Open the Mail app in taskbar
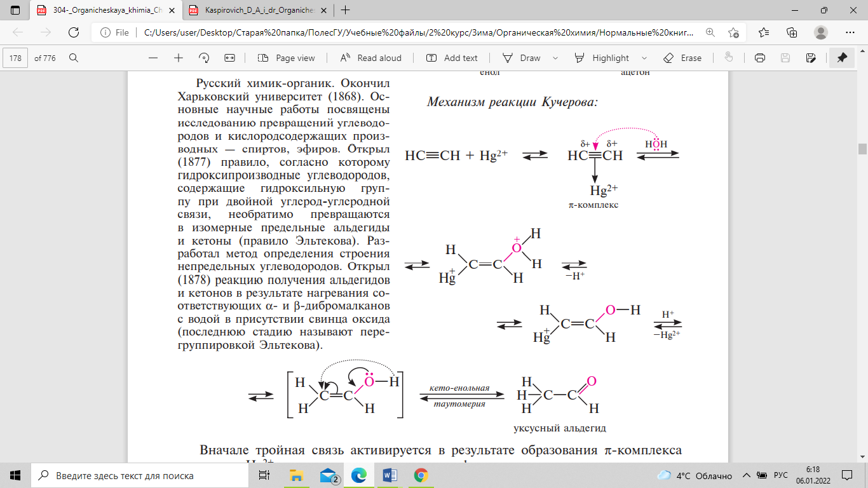Image resolution: width=868 pixels, height=488 pixels. point(329,475)
